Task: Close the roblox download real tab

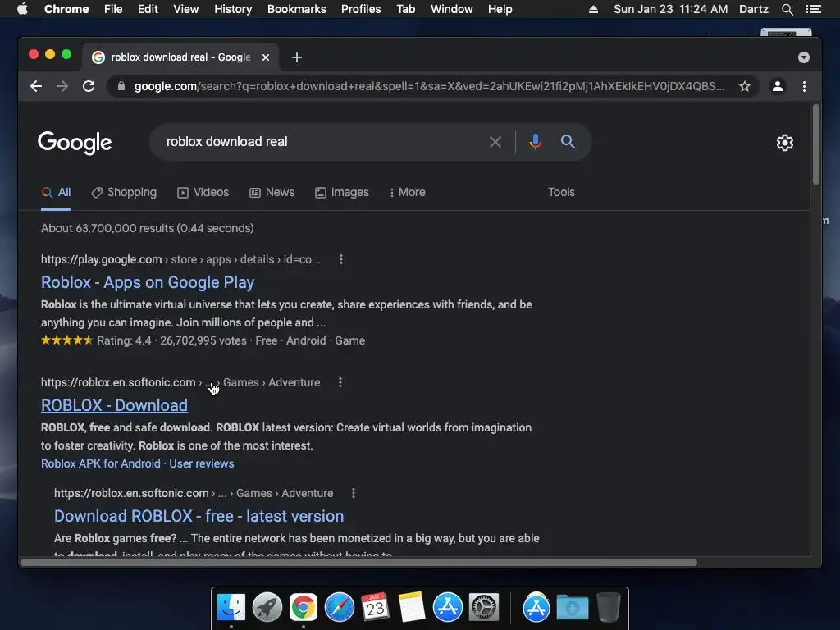Action: click(266, 57)
